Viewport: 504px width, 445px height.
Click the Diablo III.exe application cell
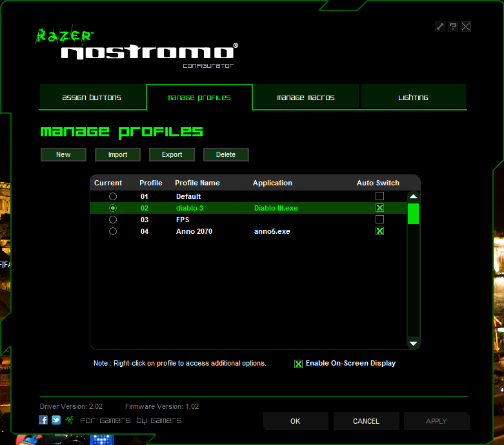pos(276,208)
